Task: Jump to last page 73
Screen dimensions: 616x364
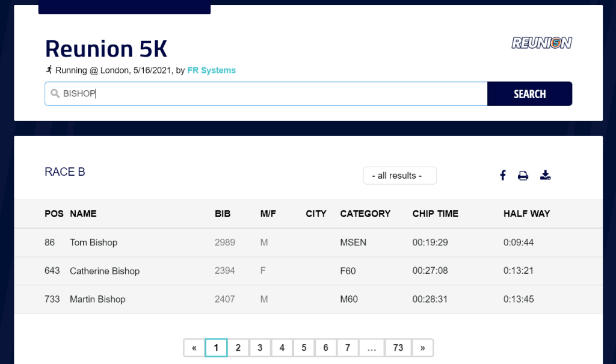Action: pos(398,348)
